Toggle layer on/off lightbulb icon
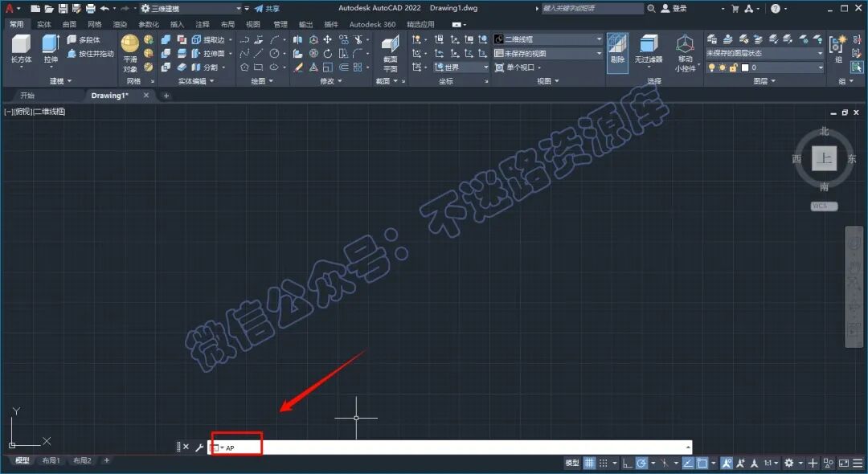Screen dimensions: 868x474 coord(712,67)
